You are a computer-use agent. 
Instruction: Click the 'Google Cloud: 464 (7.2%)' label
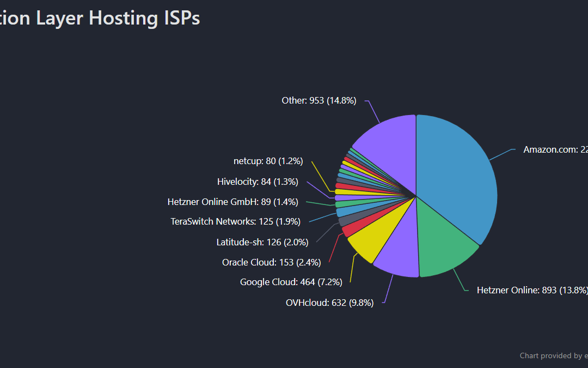291,282
